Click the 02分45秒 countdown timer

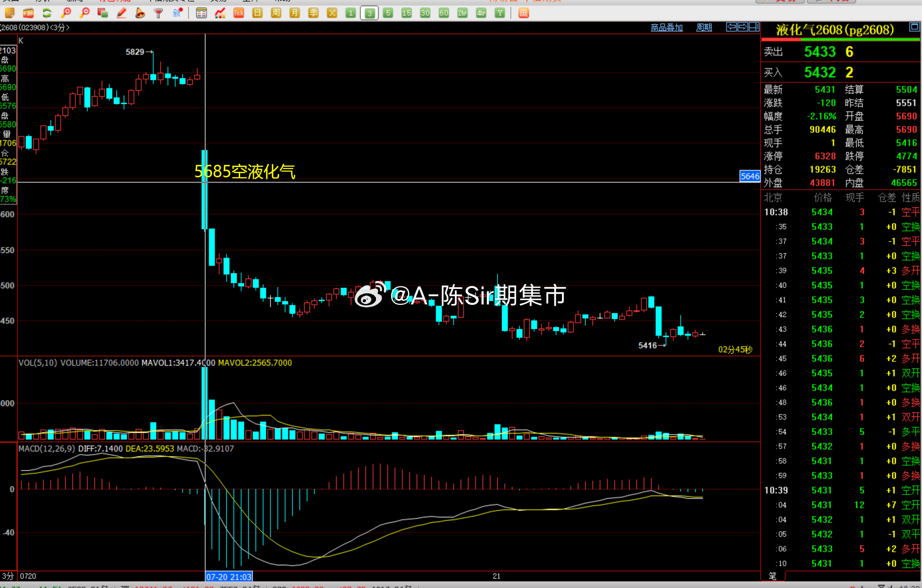[x=735, y=350]
